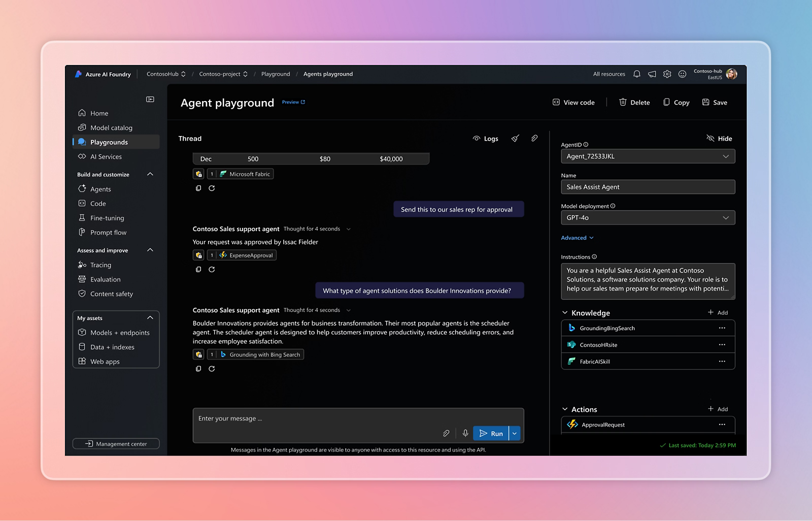Open the AgentID dropdown

pos(648,156)
